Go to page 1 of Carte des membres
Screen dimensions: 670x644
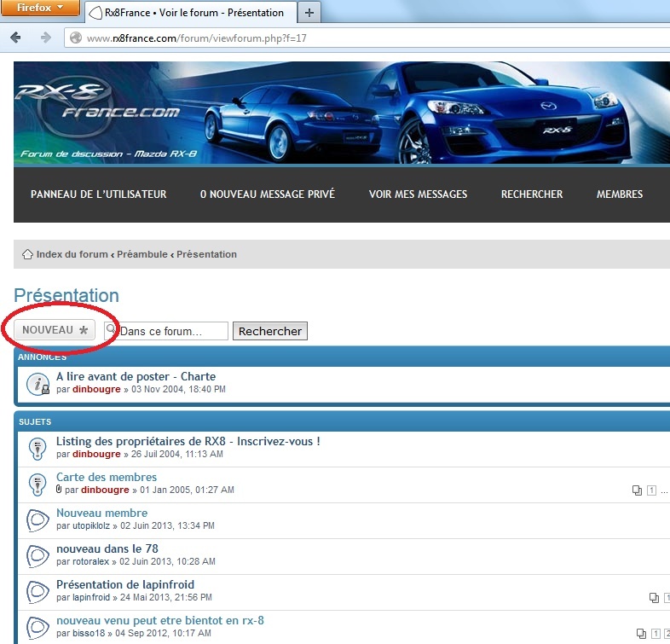click(651, 490)
